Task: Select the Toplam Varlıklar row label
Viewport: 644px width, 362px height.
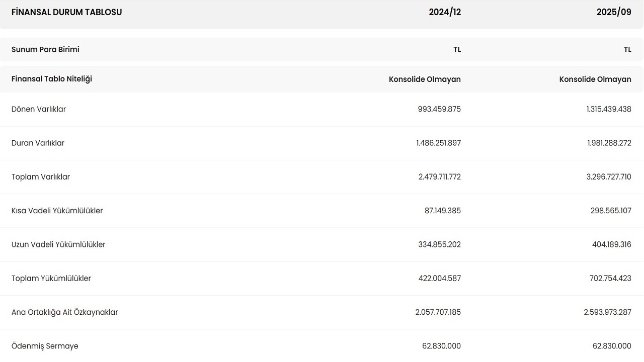Action: pos(41,177)
